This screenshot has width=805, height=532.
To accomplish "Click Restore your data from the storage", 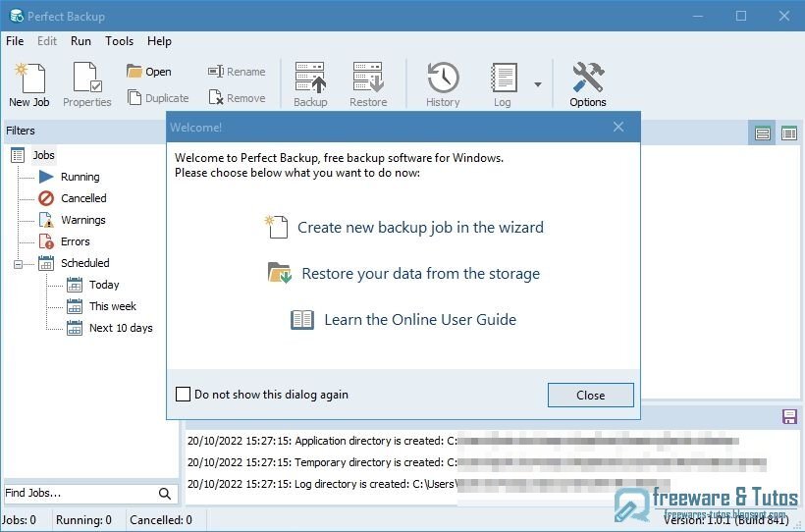I will tap(420, 274).
